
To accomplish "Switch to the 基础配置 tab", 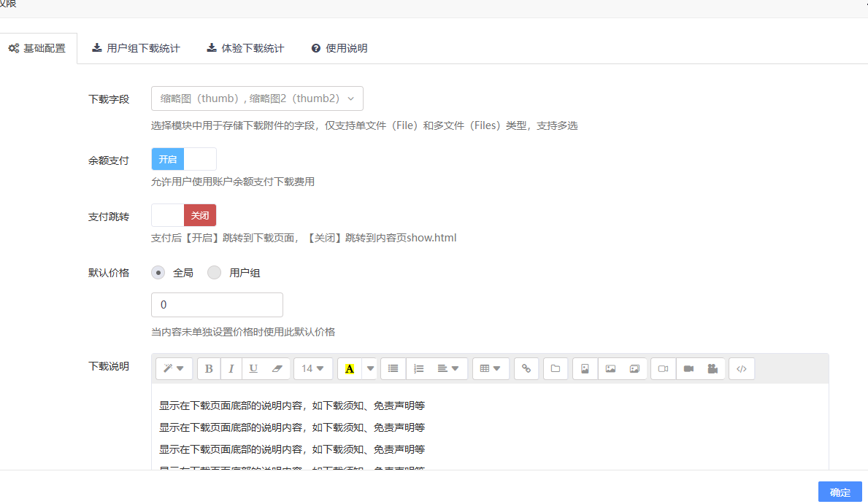I will pos(37,49).
